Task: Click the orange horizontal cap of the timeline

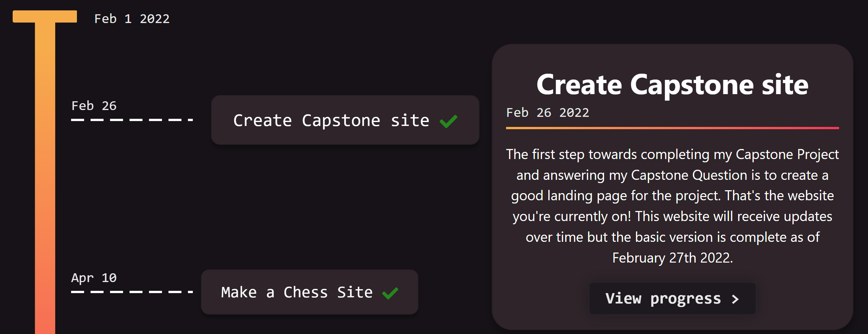Action: coord(45,17)
